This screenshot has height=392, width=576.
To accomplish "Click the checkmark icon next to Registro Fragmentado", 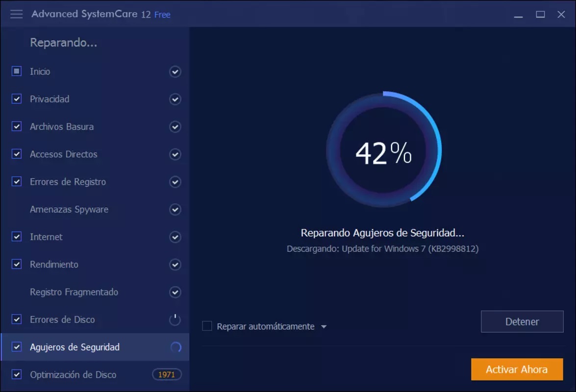I will pos(175,292).
